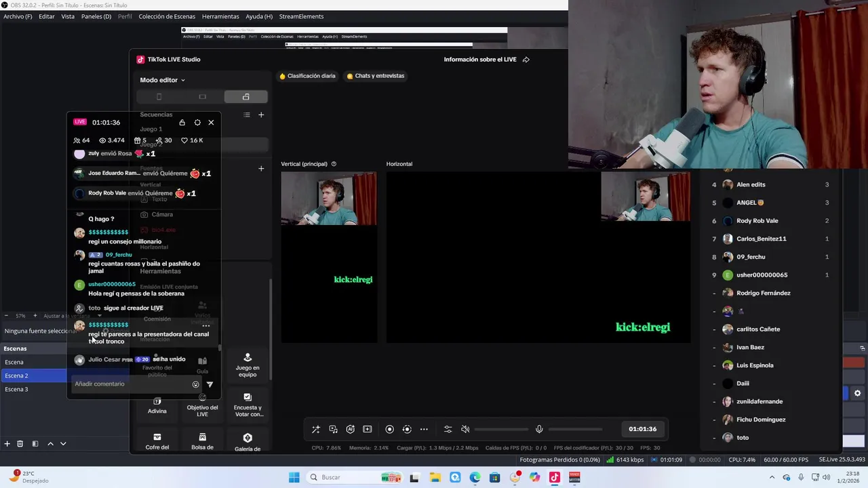The width and height of the screenshot is (868, 488).
Task: Click the Añadir comentario input field
Action: pyautogui.click(x=131, y=384)
